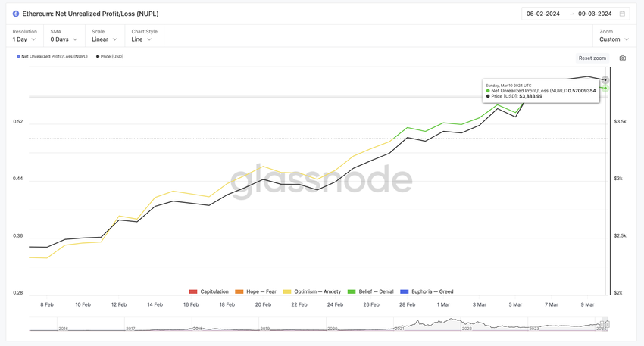The height and width of the screenshot is (346, 644).
Task: Expand the SMA dropdown showing 0 Days
Action: coord(64,39)
